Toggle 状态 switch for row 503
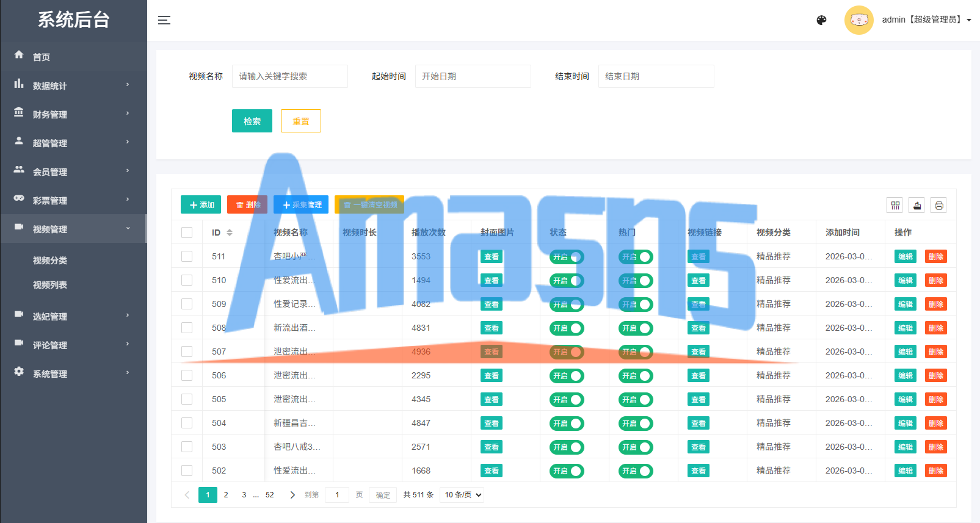 tap(567, 447)
